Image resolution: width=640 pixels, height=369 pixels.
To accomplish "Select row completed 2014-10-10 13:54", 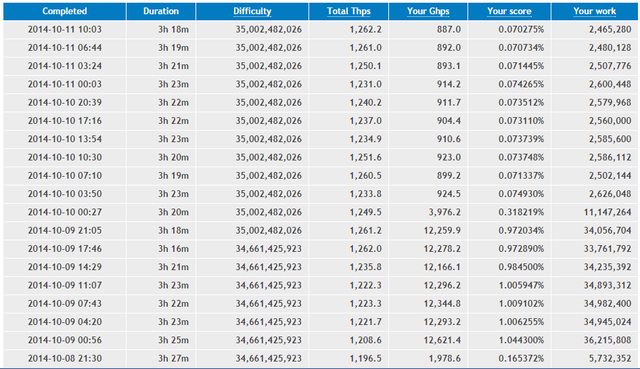I will [x=320, y=139].
